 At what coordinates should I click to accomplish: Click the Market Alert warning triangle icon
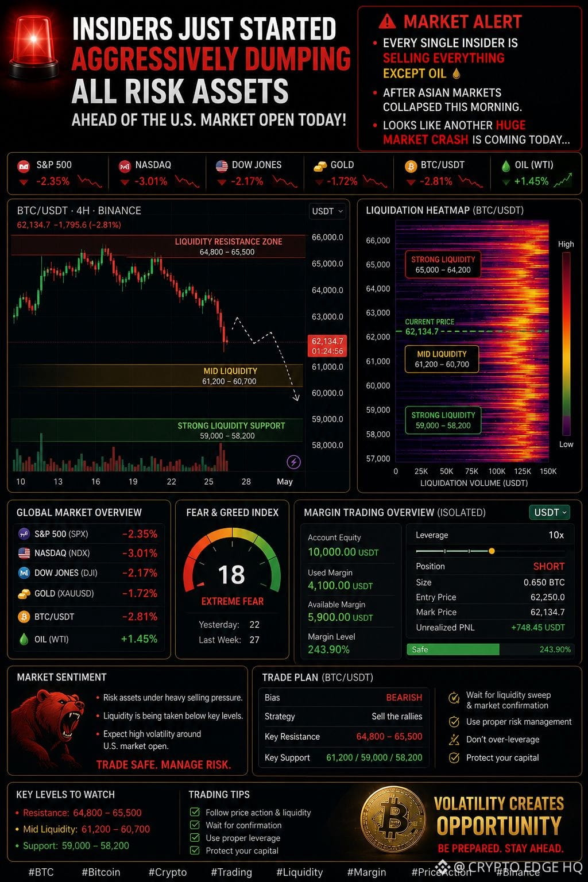[x=387, y=22]
